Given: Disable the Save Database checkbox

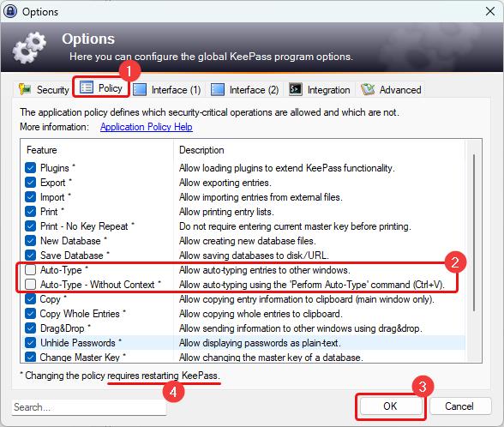Looking at the screenshot, I should click(x=31, y=256).
